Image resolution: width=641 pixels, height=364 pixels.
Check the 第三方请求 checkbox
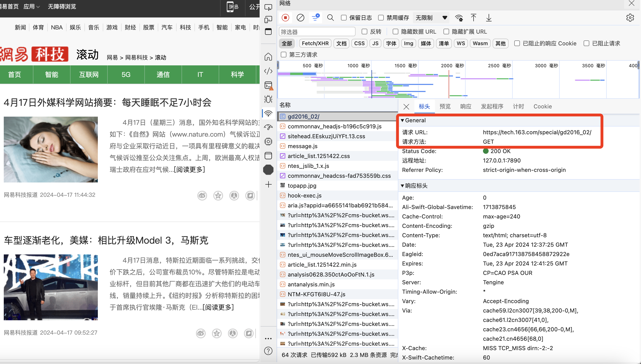(284, 55)
